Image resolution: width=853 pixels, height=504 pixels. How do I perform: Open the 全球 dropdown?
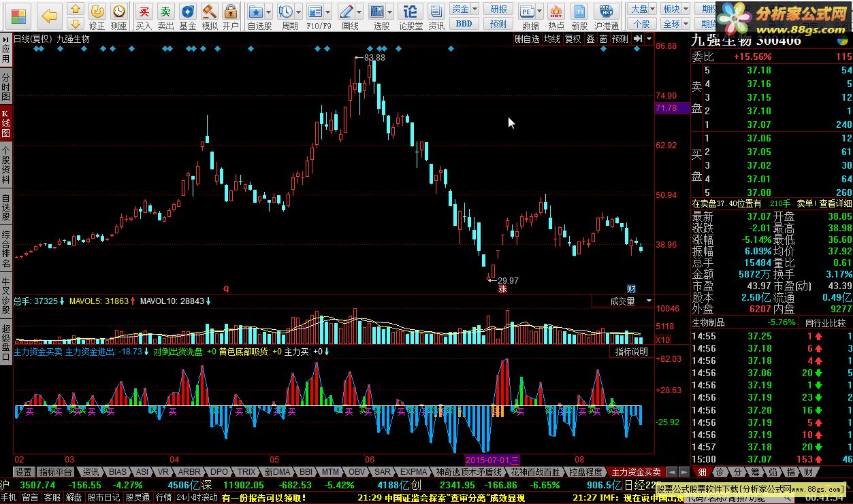tap(674, 24)
